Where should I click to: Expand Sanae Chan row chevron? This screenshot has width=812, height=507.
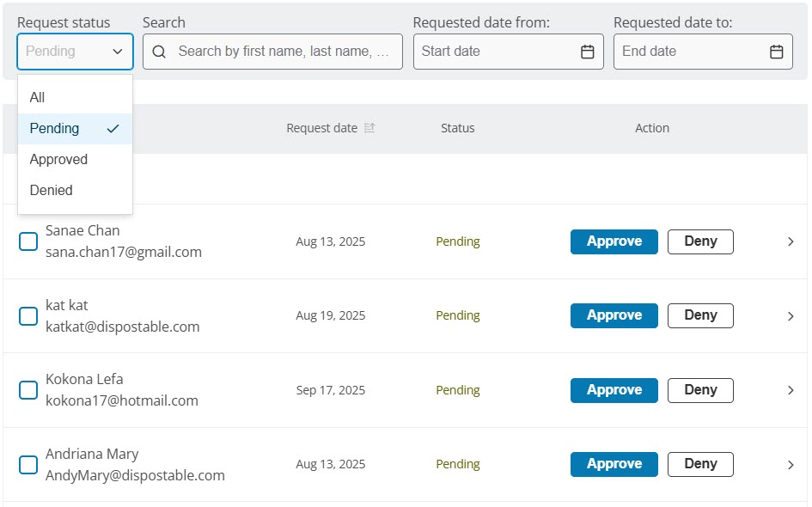pyautogui.click(x=791, y=241)
